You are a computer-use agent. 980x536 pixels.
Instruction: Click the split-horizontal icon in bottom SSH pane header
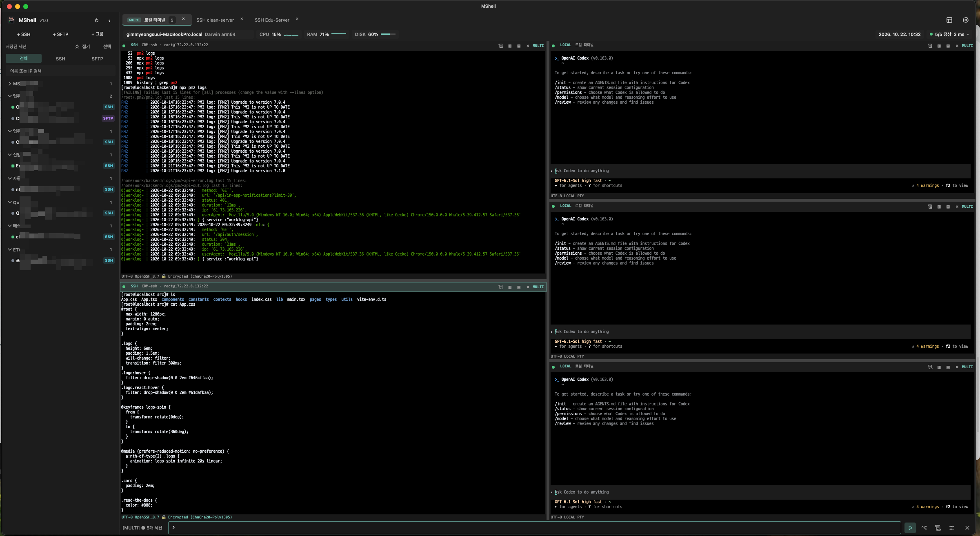point(519,287)
